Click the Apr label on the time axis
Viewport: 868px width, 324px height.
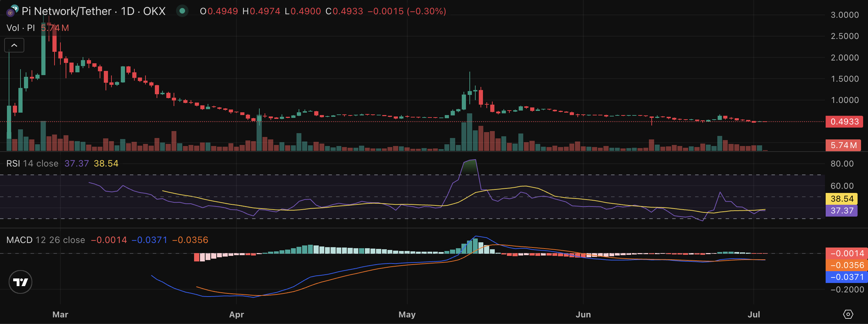[x=236, y=315]
